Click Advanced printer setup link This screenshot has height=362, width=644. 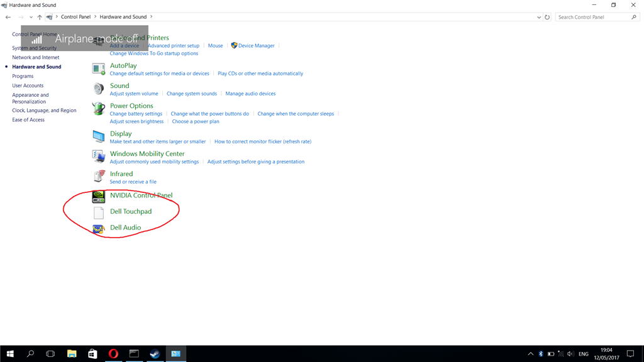click(174, 45)
